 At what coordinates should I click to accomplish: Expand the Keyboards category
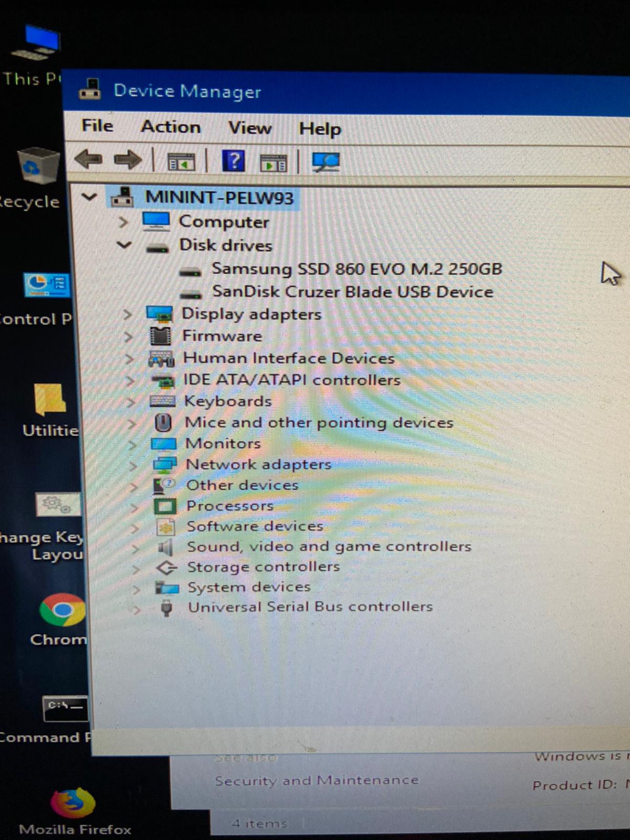pos(131,402)
